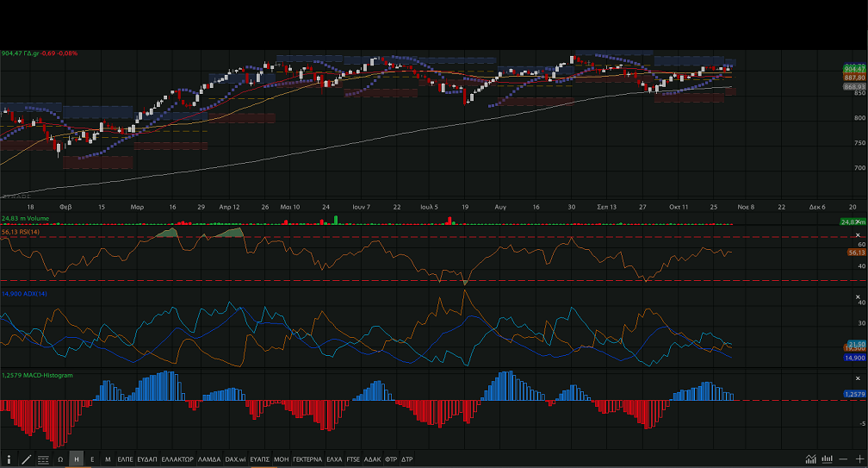868x468 pixels.
Task: Click the 56,13 RSI(14) label
Action: click(21, 232)
